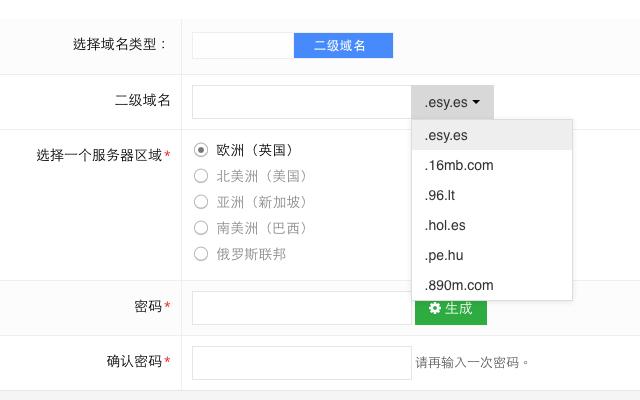Click into the 密码 password field
This screenshot has width=640, height=400.
pos(301,308)
